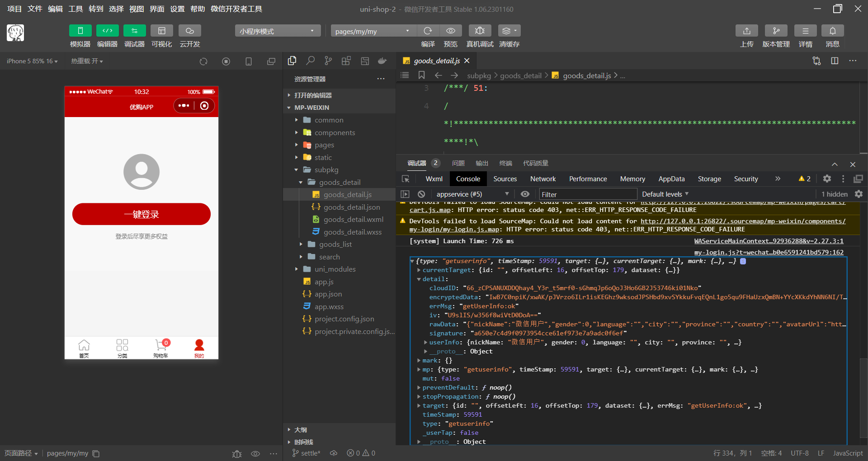The width and height of the screenshot is (868, 461).
Task: Open the 消息 notifications bell
Action: (x=832, y=31)
